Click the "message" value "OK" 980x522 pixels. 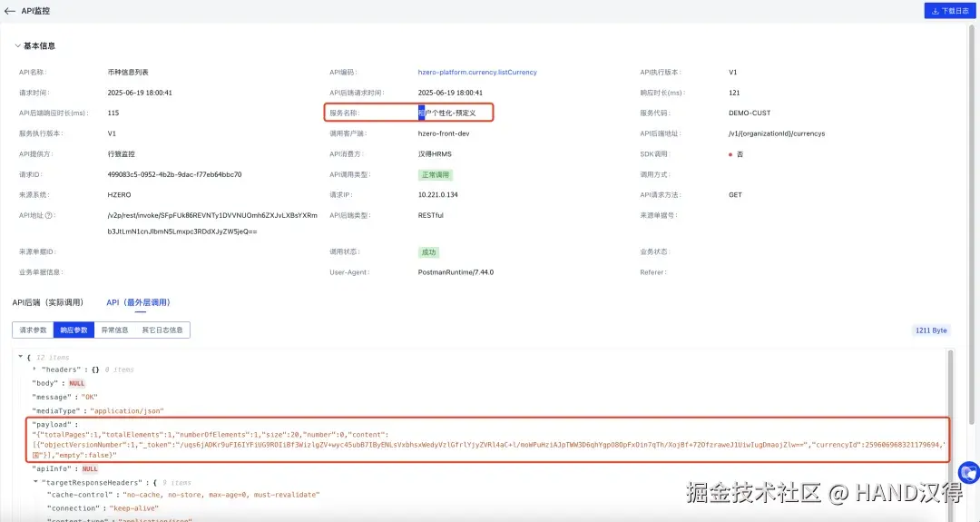point(89,397)
